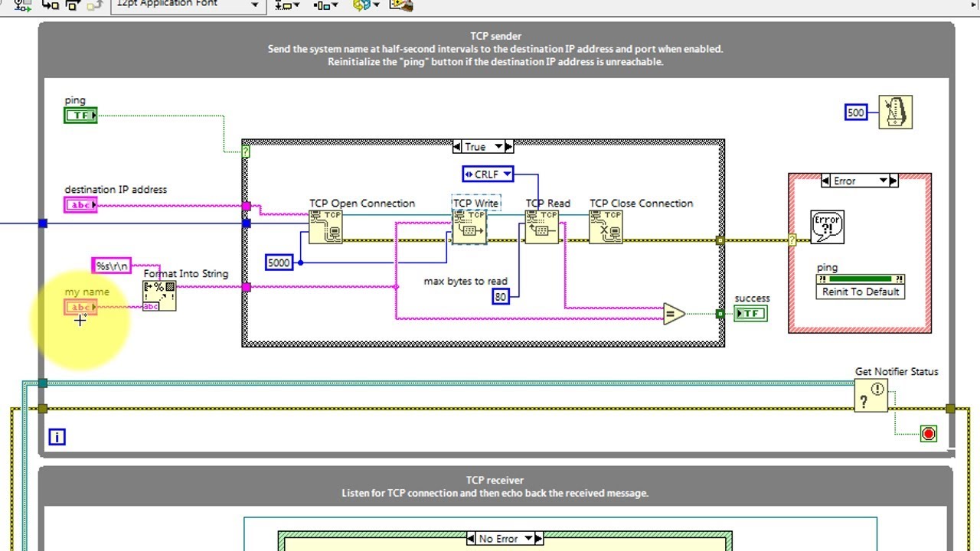980x551 pixels.
Task: Select the Wait metronome timing icon
Action: pyautogui.click(x=896, y=112)
